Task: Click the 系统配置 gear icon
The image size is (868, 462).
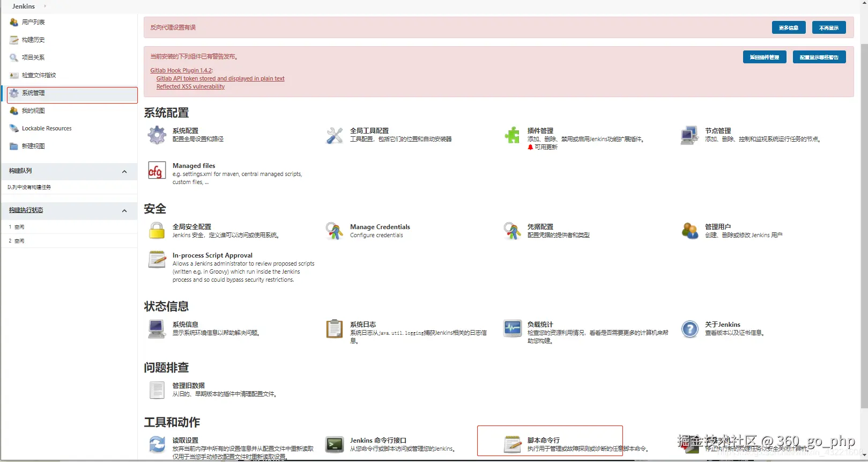Action: tap(157, 135)
